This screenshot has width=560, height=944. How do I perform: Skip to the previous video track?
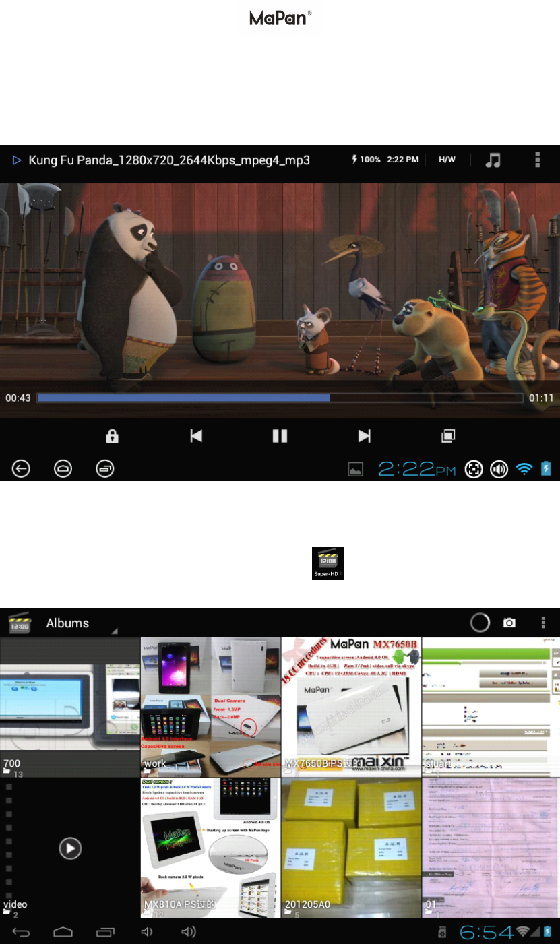[x=196, y=436]
